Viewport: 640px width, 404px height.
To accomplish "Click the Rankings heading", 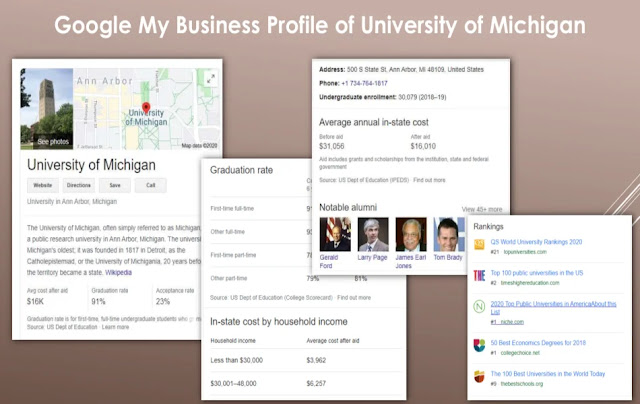I will [x=488, y=226].
